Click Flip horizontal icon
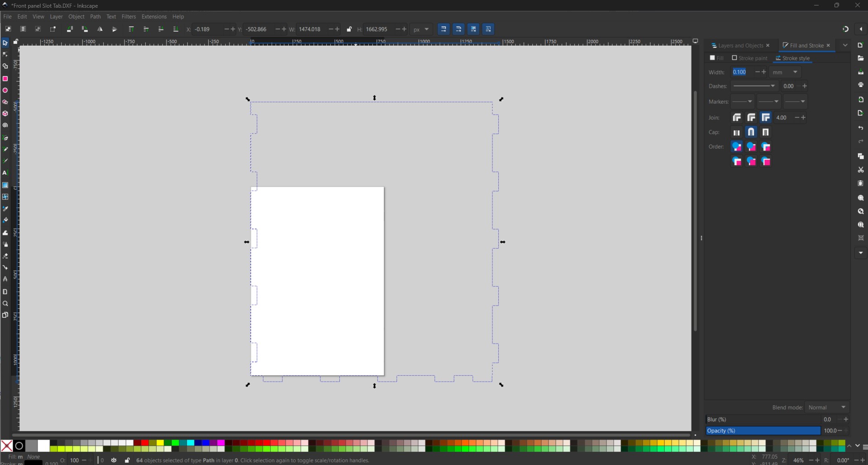 pyautogui.click(x=100, y=29)
